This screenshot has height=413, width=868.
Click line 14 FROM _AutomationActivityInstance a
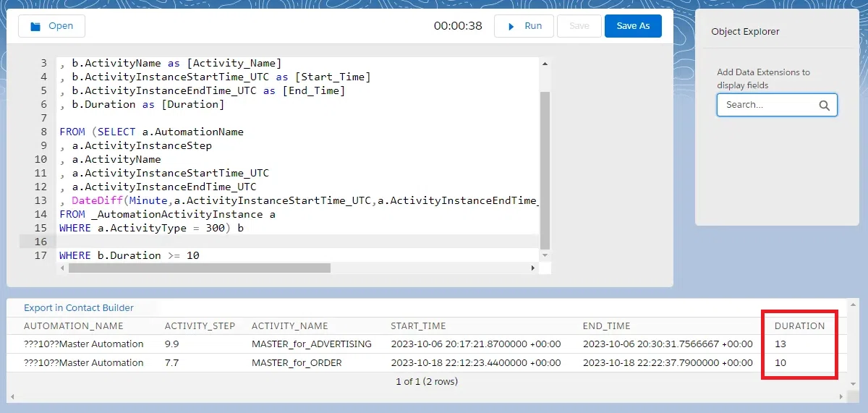pyautogui.click(x=168, y=214)
